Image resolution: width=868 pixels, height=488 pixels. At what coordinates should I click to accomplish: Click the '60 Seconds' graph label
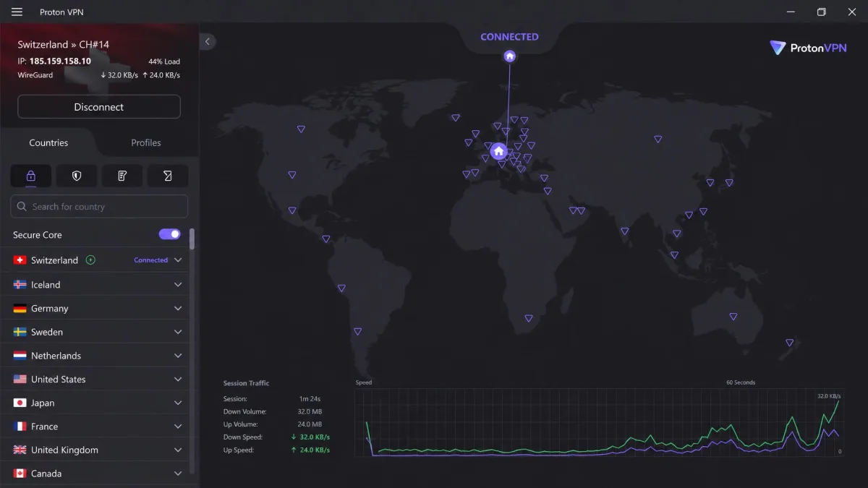click(x=741, y=382)
